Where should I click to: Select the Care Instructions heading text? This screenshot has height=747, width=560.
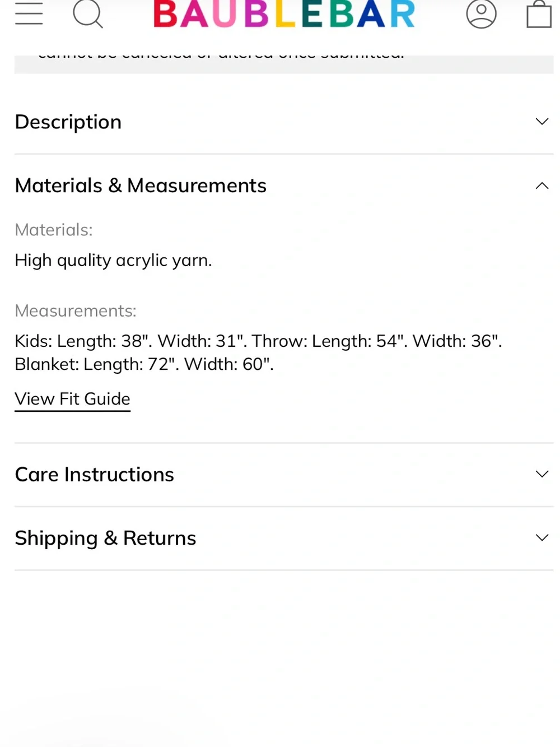coord(95,475)
